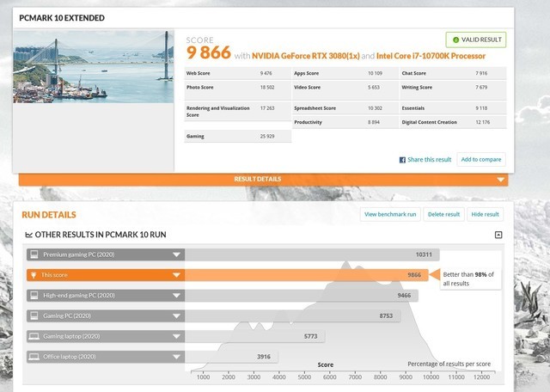
Task: Select the Premium gaming PC 10311 score bar
Action: click(312, 254)
